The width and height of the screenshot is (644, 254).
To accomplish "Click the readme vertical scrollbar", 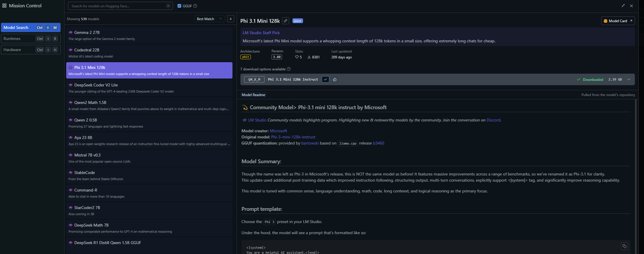I will pos(636,176).
